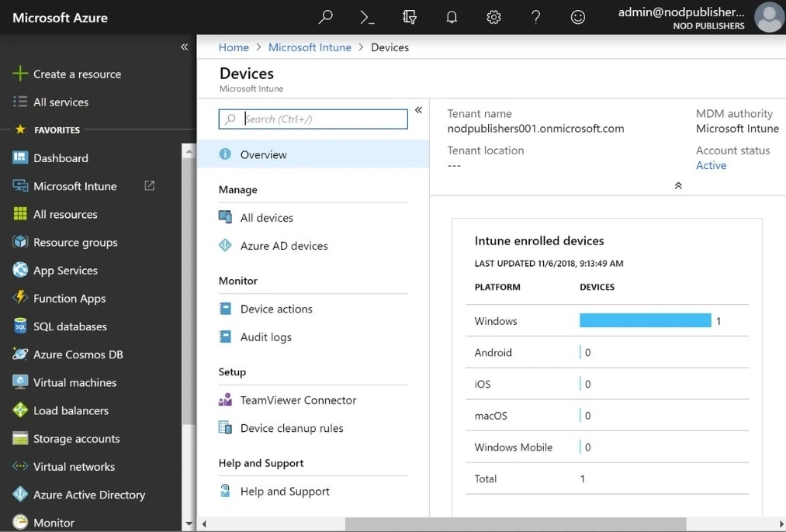The width and height of the screenshot is (786, 532).
Task: Click Microsoft Azure portal title
Action: coord(61,18)
